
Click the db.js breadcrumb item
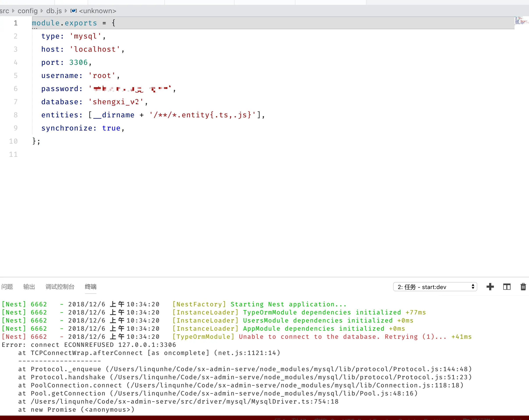[x=54, y=11]
